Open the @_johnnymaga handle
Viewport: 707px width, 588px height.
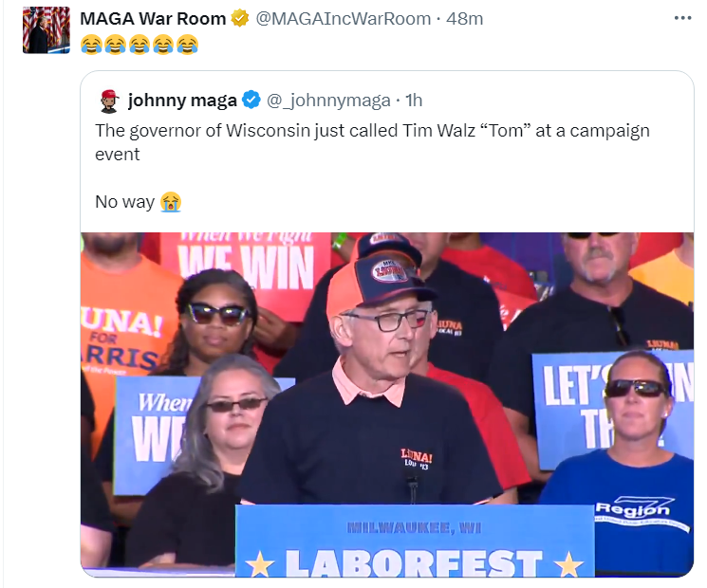pyautogui.click(x=328, y=100)
